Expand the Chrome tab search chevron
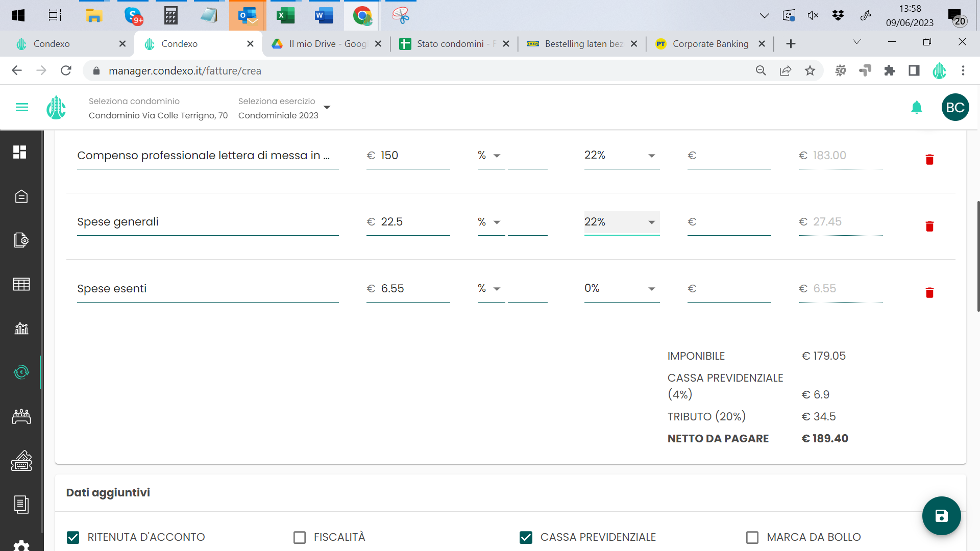This screenshot has width=980, height=551. point(857,42)
